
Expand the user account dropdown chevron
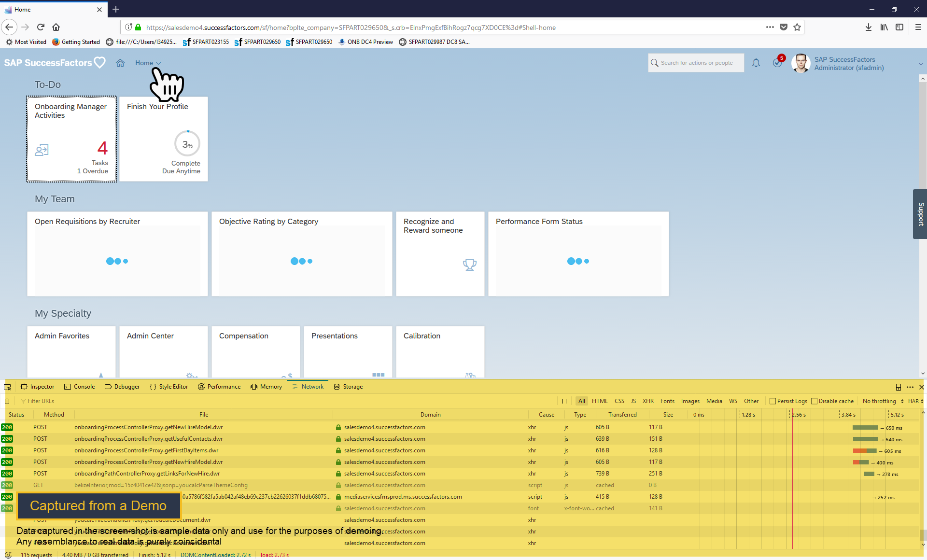pyautogui.click(x=920, y=64)
